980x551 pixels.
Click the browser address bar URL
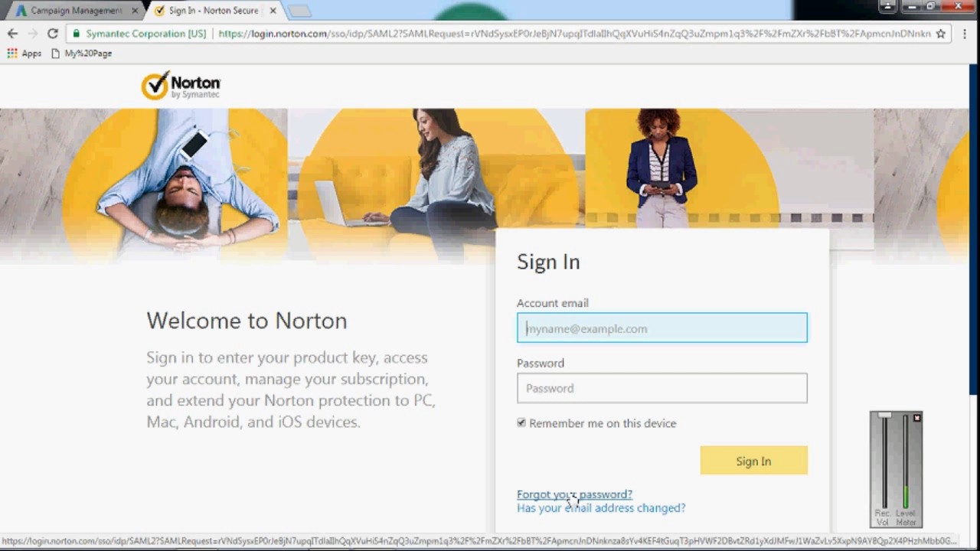[574, 34]
